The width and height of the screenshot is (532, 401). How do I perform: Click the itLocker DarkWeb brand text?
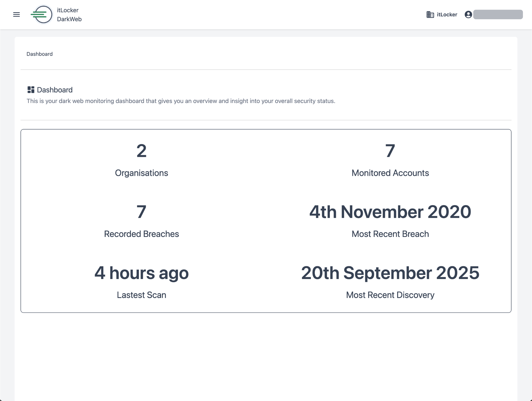point(69,15)
